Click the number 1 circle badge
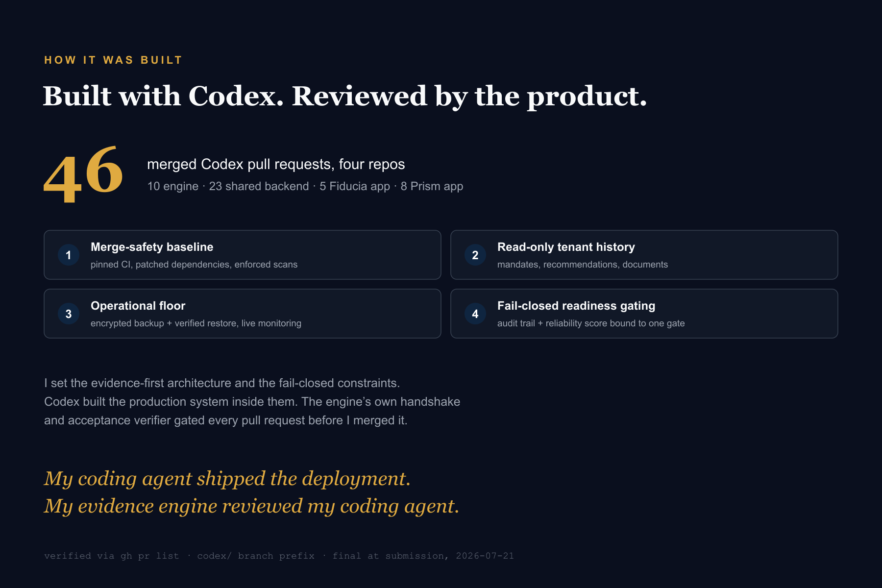This screenshot has width=882, height=588. point(69,255)
